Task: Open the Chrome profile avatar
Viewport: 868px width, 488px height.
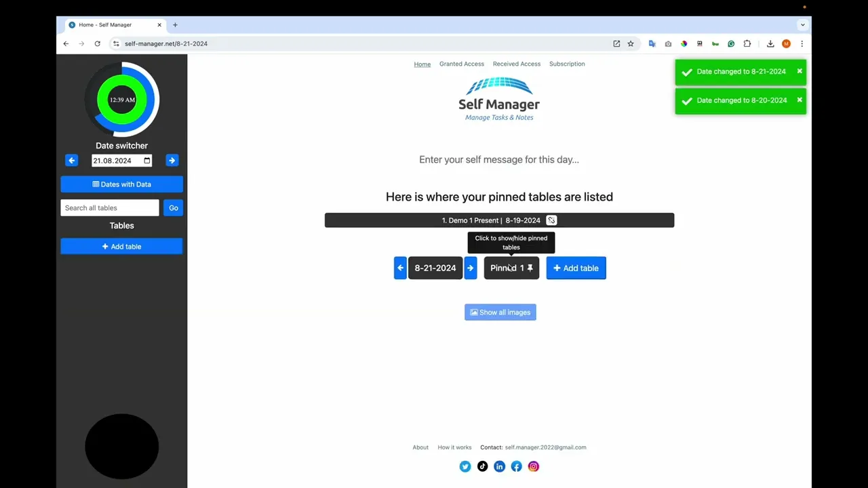Action: 786,43
